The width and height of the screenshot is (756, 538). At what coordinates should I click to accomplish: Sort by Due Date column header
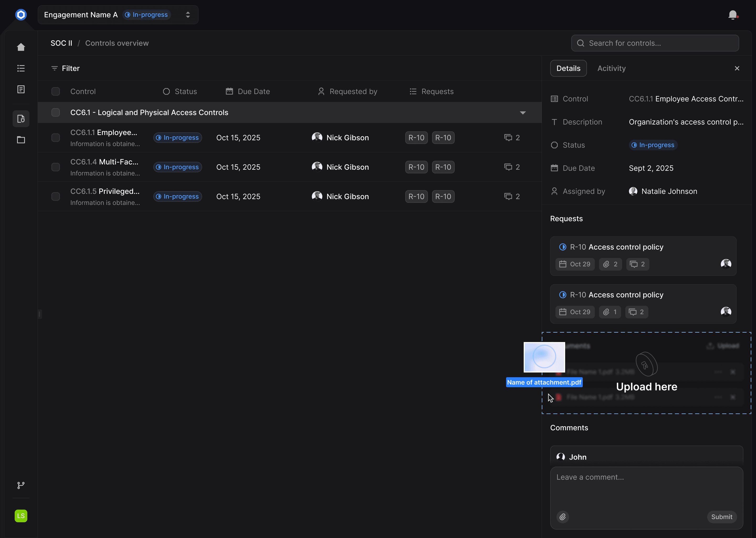(248, 91)
